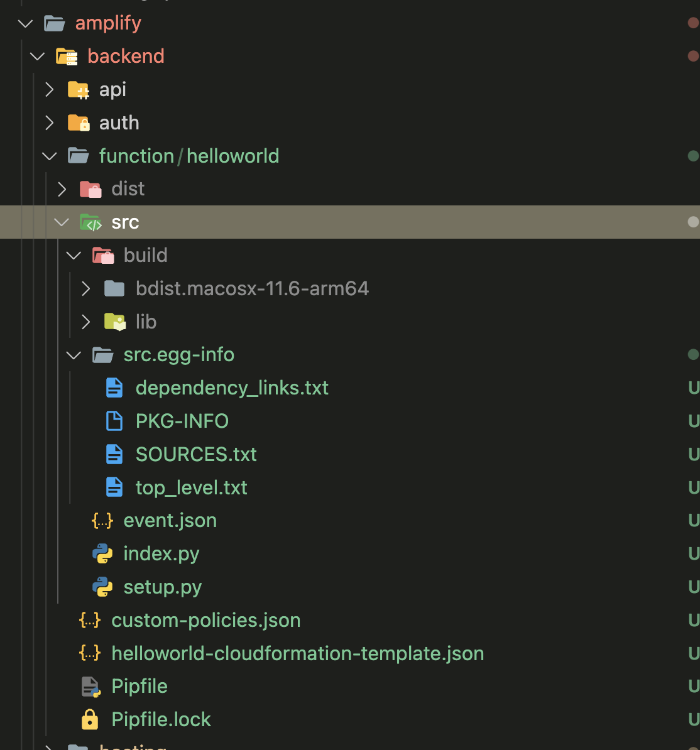Image resolution: width=700 pixels, height=750 pixels.
Task: Click the src.egg-info folder name
Action: (179, 356)
